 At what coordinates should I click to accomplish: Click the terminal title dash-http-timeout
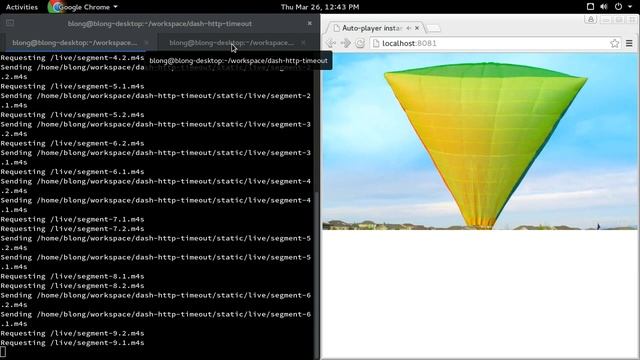click(160, 24)
